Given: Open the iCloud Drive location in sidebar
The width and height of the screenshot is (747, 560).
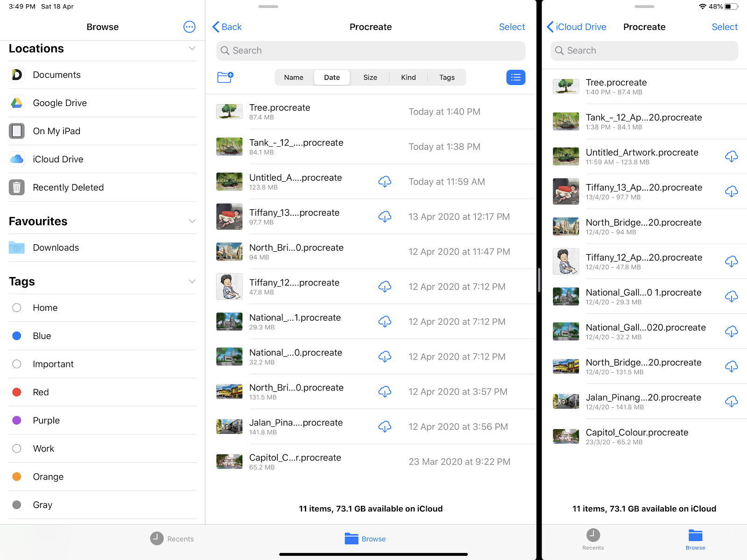Looking at the screenshot, I should (x=102, y=159).
